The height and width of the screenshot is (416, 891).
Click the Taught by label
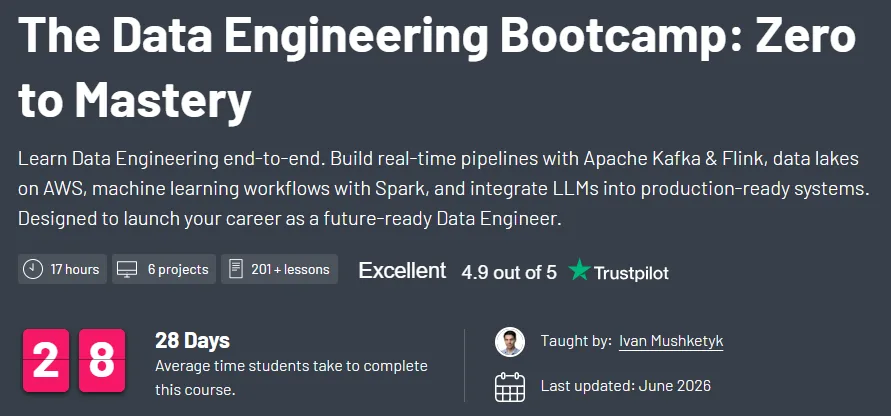coord(576,341)
